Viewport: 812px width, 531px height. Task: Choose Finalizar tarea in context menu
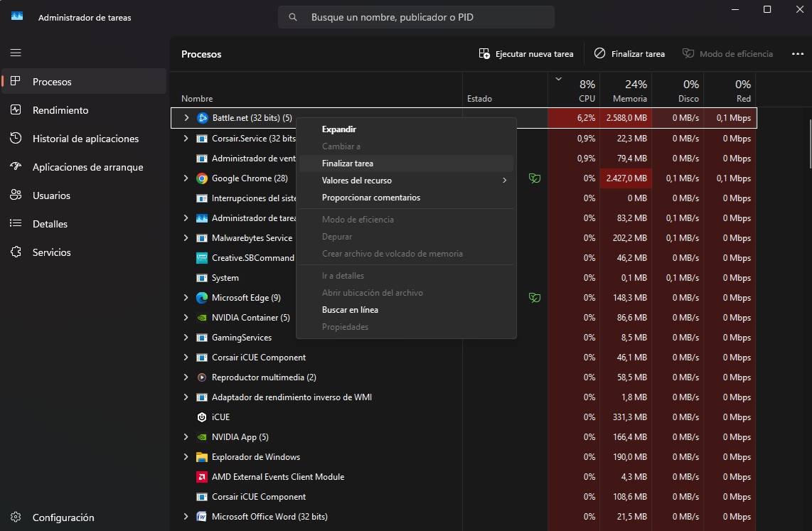tap(348, 163)
